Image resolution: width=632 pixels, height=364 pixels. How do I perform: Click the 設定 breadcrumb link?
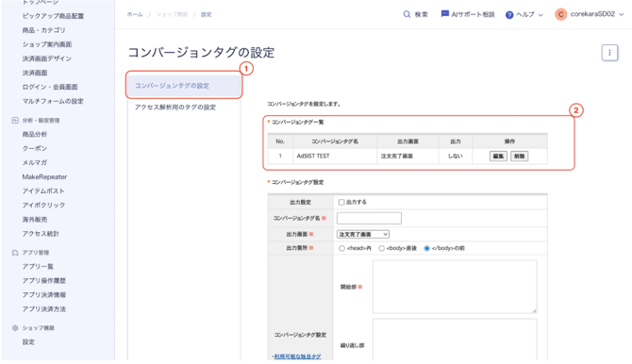206,14
